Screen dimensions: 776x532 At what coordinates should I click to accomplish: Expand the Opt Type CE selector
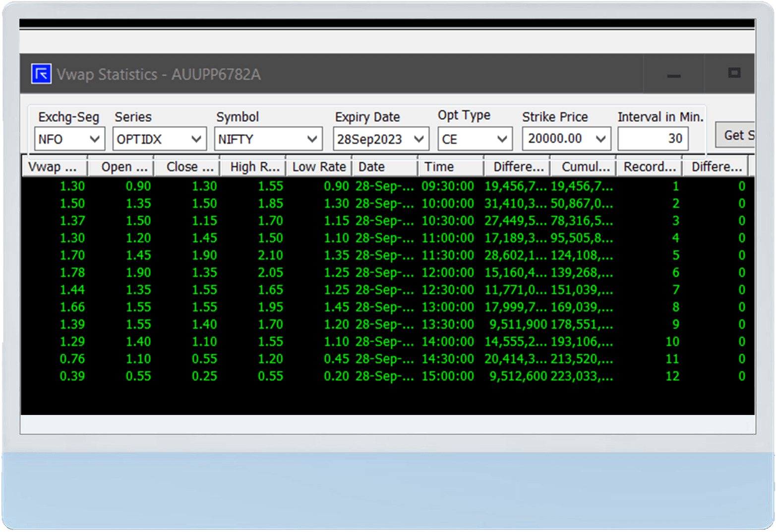502,139
